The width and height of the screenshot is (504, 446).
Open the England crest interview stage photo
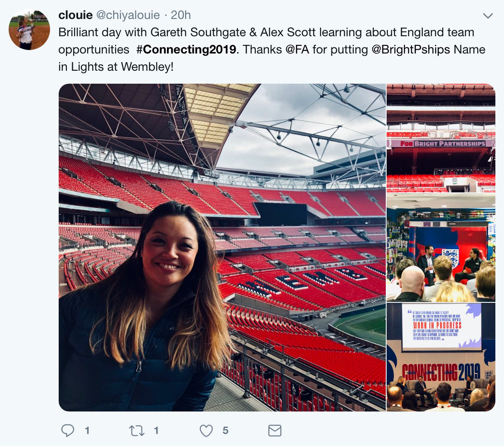(x=441, y=248)
